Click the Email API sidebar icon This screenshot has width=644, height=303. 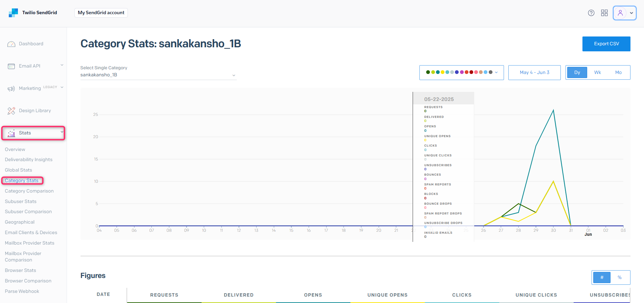[11, 66]
